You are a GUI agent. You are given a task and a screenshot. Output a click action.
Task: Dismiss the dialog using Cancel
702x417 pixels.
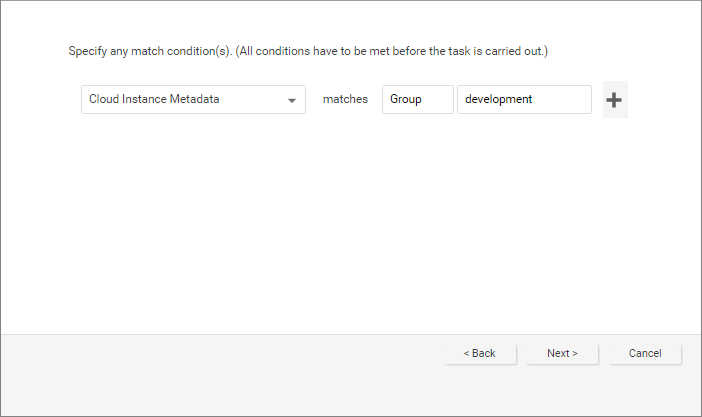tap(645, 353)
